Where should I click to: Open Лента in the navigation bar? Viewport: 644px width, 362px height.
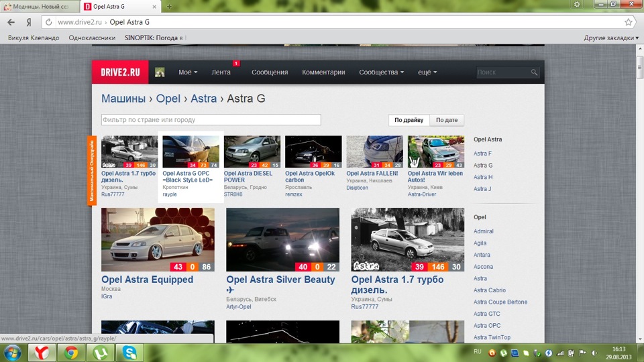click(221, 72)
